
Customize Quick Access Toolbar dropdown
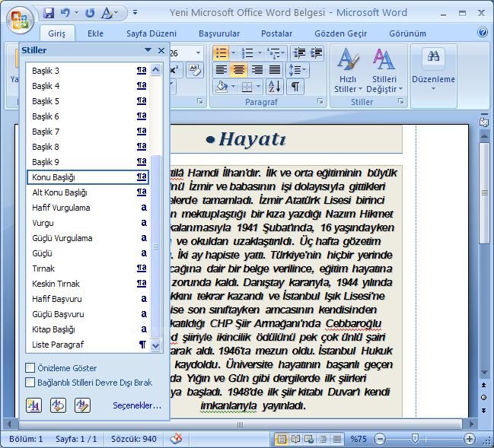pos(135,13)
